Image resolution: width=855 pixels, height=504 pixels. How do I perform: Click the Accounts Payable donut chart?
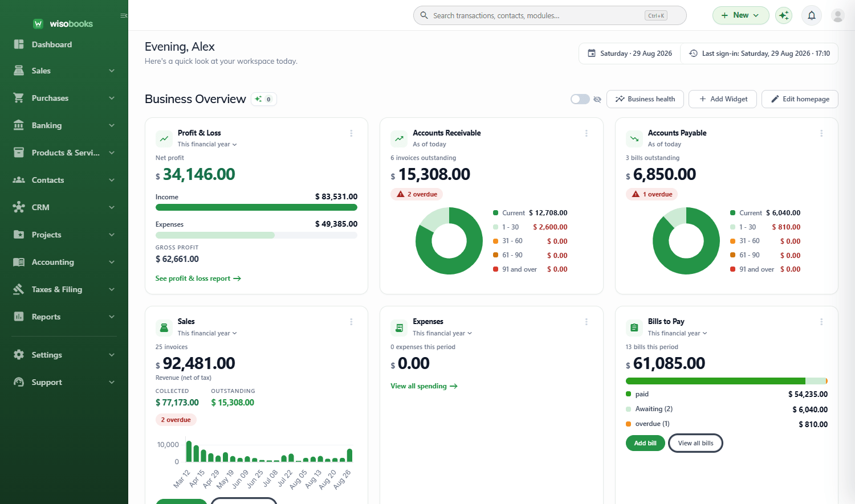(x=686, y=241)
